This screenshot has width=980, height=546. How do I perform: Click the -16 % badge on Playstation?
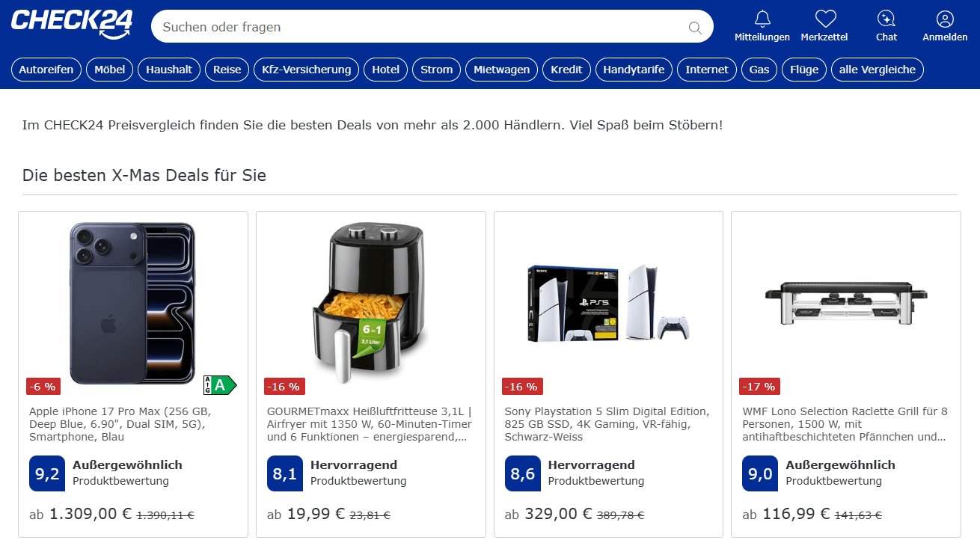(522, 387)
